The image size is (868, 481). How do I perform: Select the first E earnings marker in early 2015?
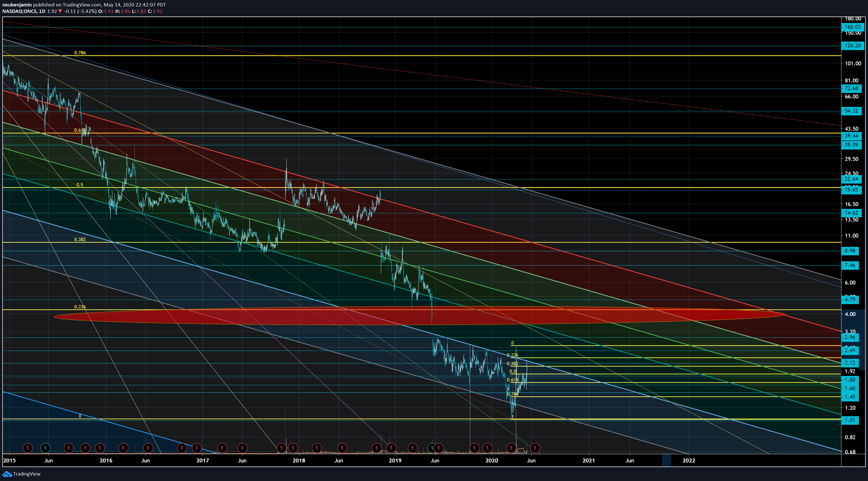click(x=28, y=448)
